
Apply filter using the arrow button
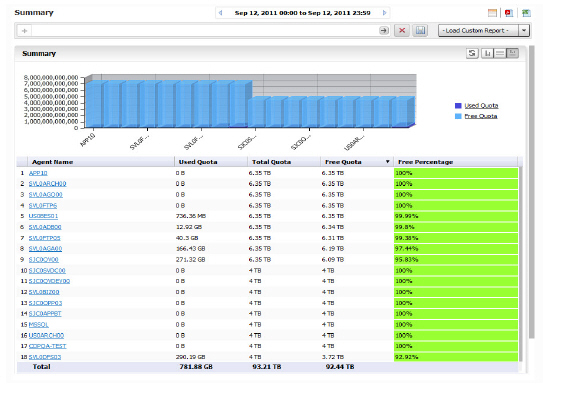(384, 30)
